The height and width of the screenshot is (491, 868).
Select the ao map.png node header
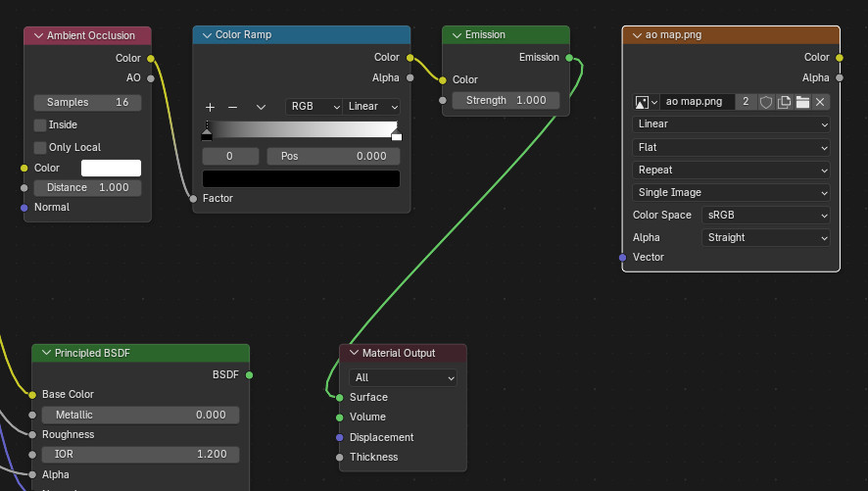(731, 35)
